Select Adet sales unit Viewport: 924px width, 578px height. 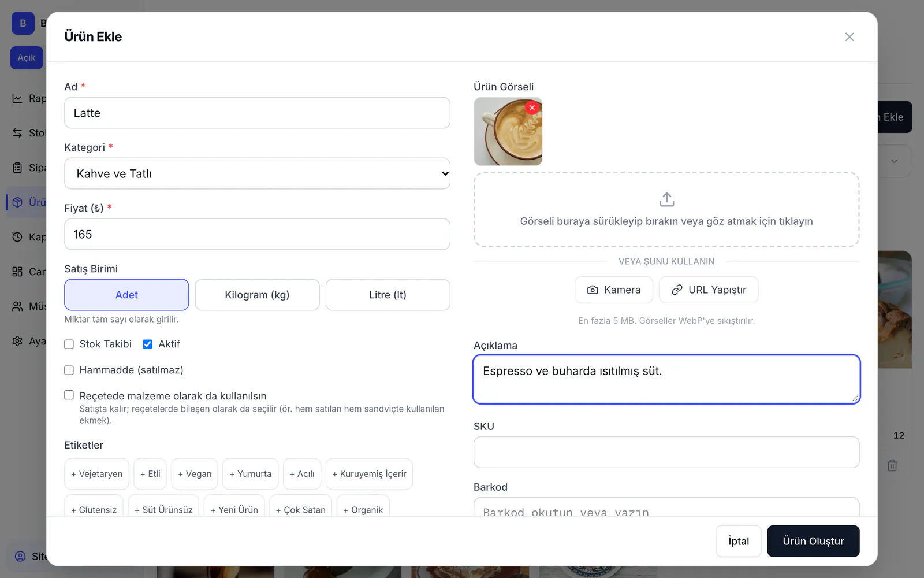pos(126,295)
